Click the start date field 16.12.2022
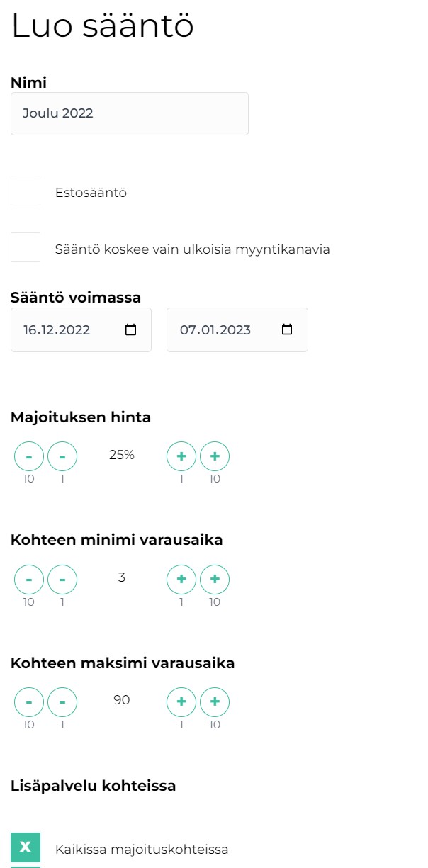Image resolution: width=428 pixels, height=868 pixels. pyautogui.click(x=67, y=330)
